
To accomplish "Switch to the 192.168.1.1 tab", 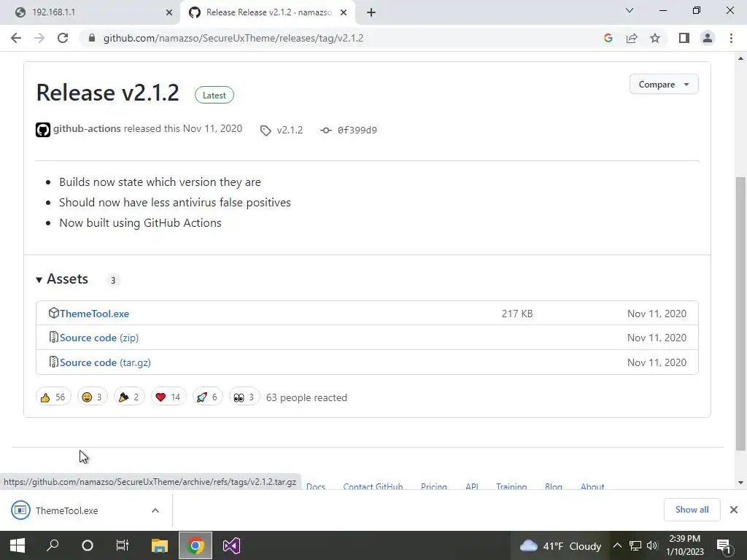I will coord(90,12).
